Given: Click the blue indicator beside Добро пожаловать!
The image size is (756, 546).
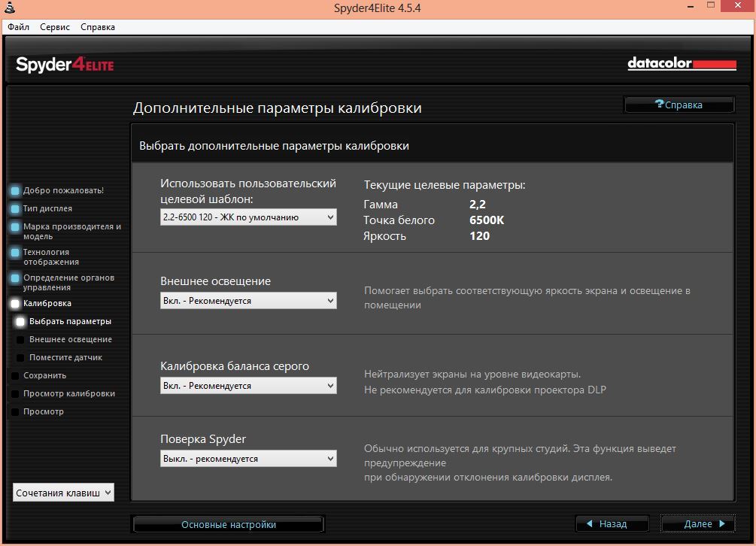Looking at the screenshot, I should click(15, 191).
